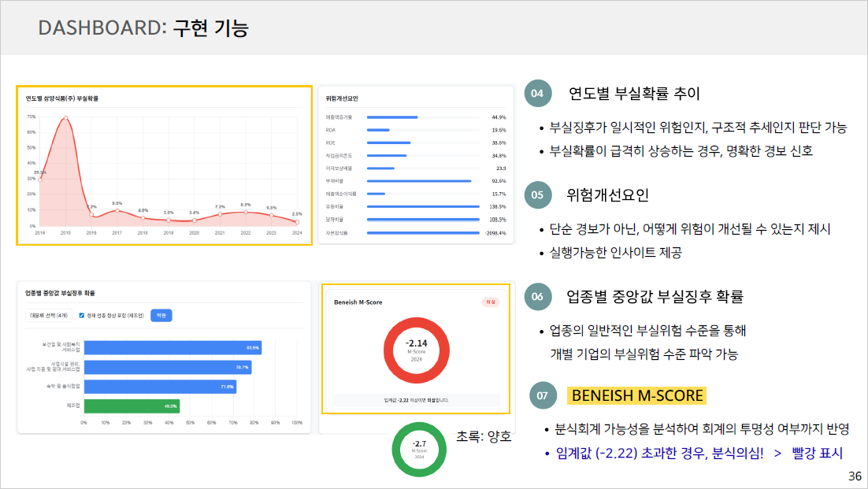Toggle the 현재 업종 항상 포함 checkbox
The image size is (868, 489).
point(82,315)
